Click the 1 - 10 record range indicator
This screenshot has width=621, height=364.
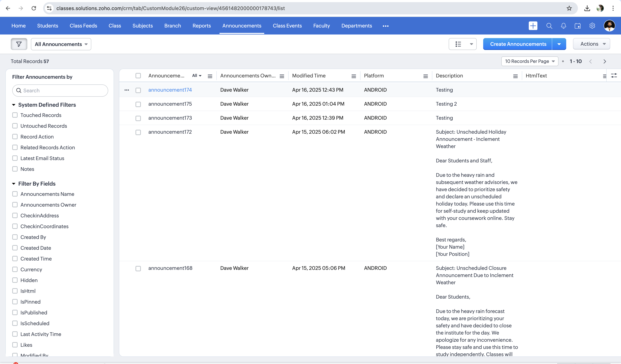point(576,61)
